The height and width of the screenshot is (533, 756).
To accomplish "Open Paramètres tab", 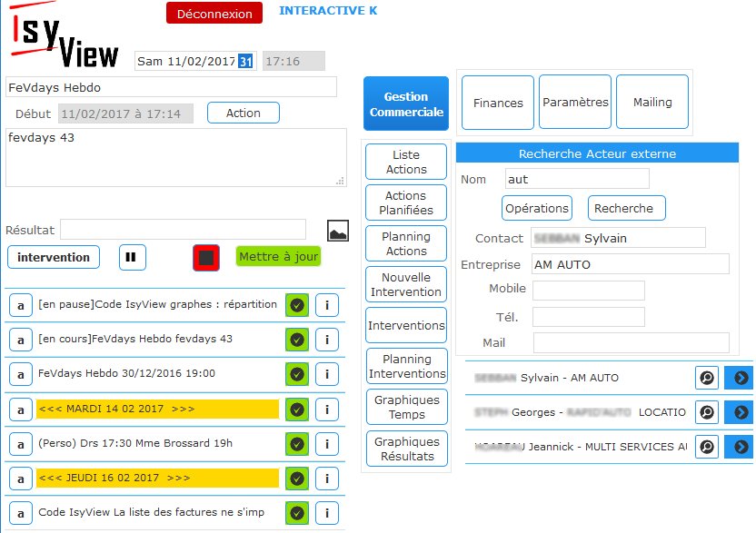I will 575,102.
